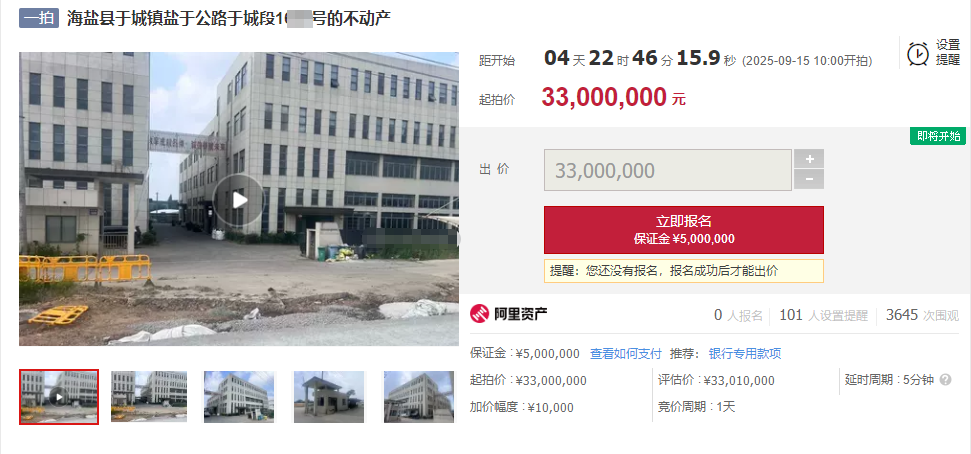Click the 一拍 auction round tag
This screenshot has height=454, width=971.
point(38,18)
